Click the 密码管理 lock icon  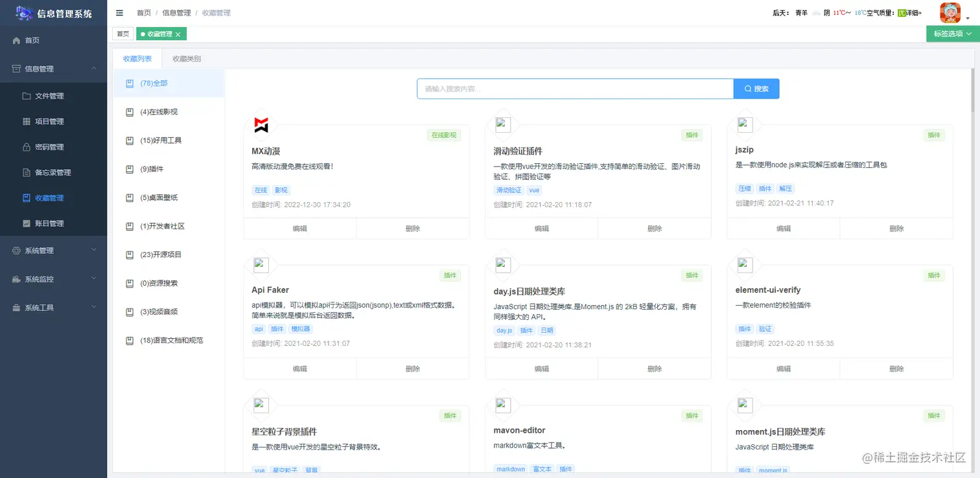pyautogui.click(x=27, y=147)
